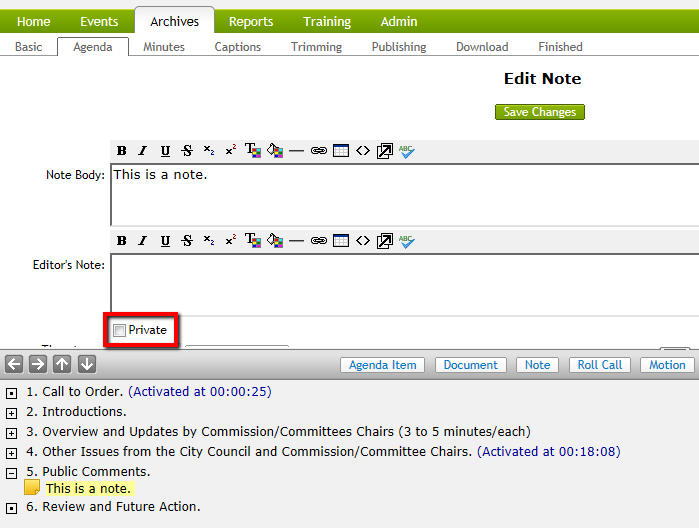This screenshot has width=699, height=528.
Task: Move item down with down arrow
Action: pyautogui.click(x=86, y=364)
